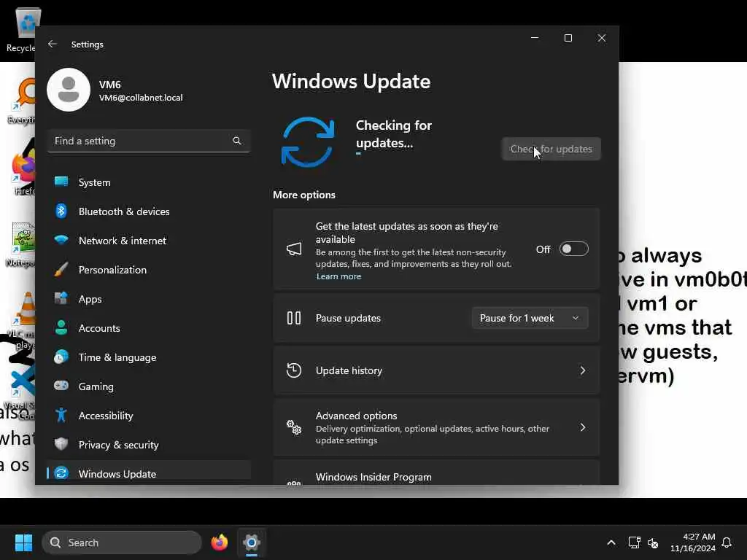Click the VM6 profile avatar picture

coord(69,90)
